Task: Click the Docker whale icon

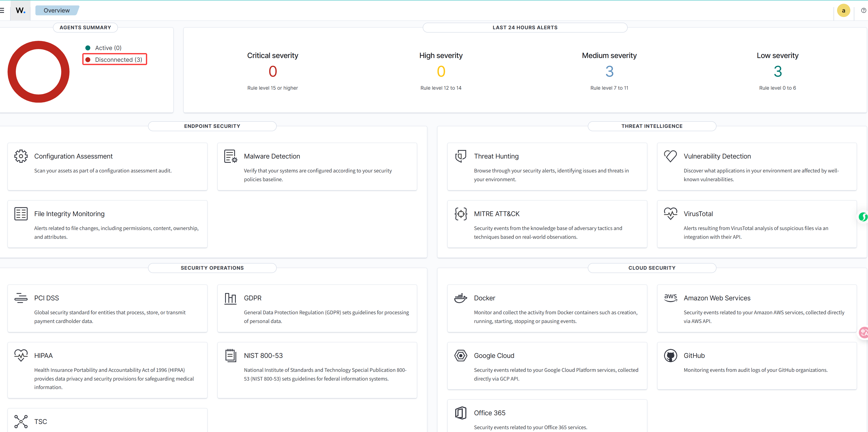Action: click(461, 298)
